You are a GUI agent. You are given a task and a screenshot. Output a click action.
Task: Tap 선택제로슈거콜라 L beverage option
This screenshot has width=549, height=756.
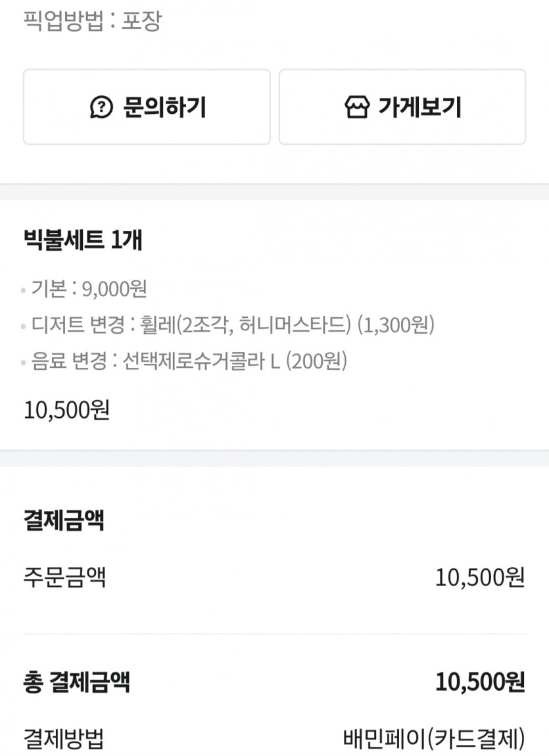(202, 361)
